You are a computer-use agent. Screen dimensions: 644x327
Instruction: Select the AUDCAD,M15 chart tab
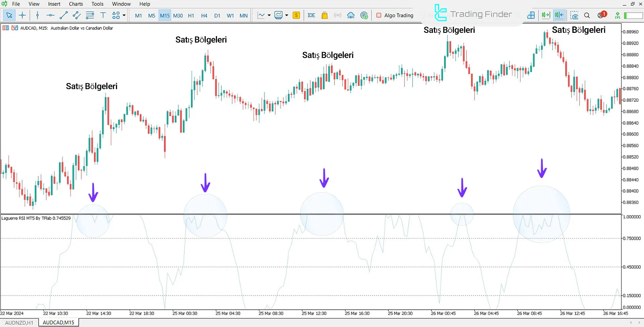pyautogui.click(x=58, y=322)
